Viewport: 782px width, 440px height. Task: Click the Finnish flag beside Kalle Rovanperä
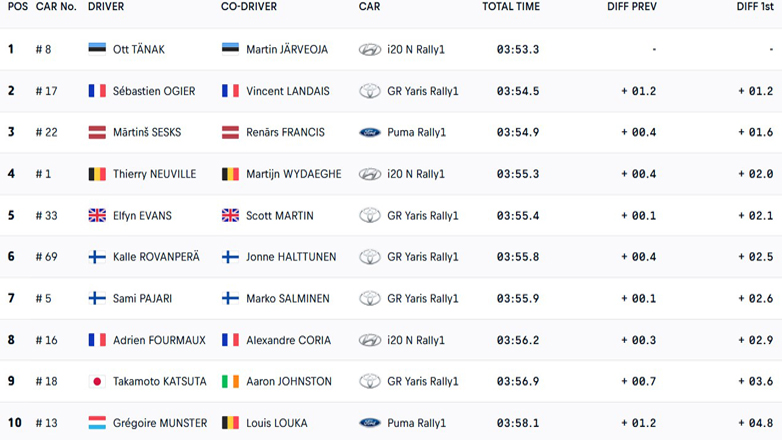(97, 257)
